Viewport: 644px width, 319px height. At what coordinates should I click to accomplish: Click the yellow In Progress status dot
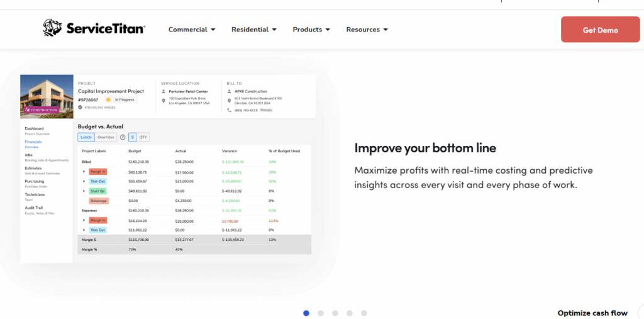(108, 99)
